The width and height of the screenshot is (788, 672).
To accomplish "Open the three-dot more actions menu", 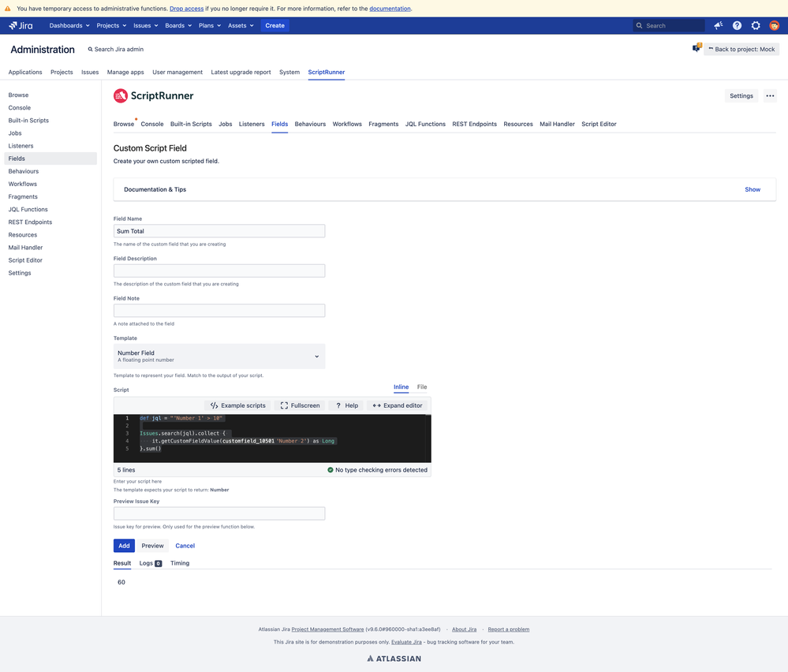I will pos(770,96).
